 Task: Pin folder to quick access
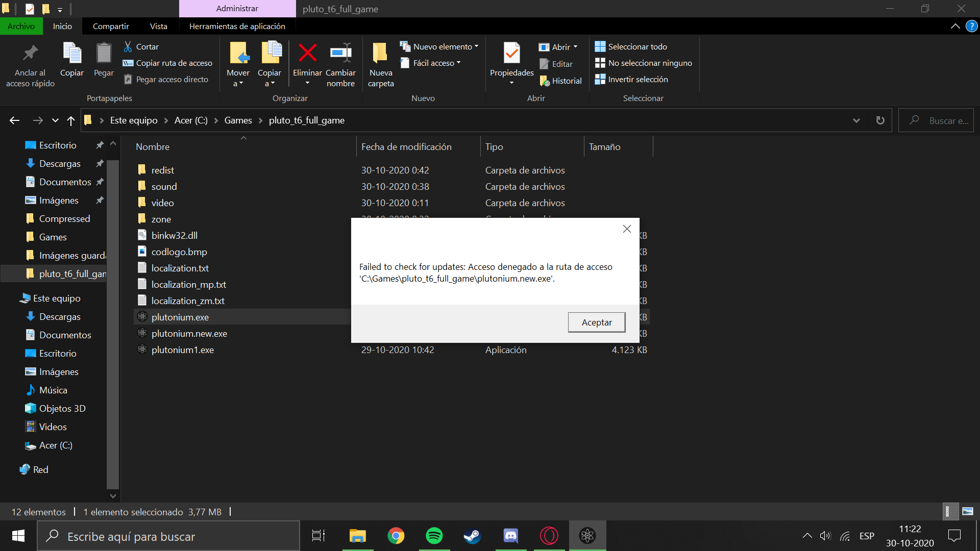click(x=30, y=65)
